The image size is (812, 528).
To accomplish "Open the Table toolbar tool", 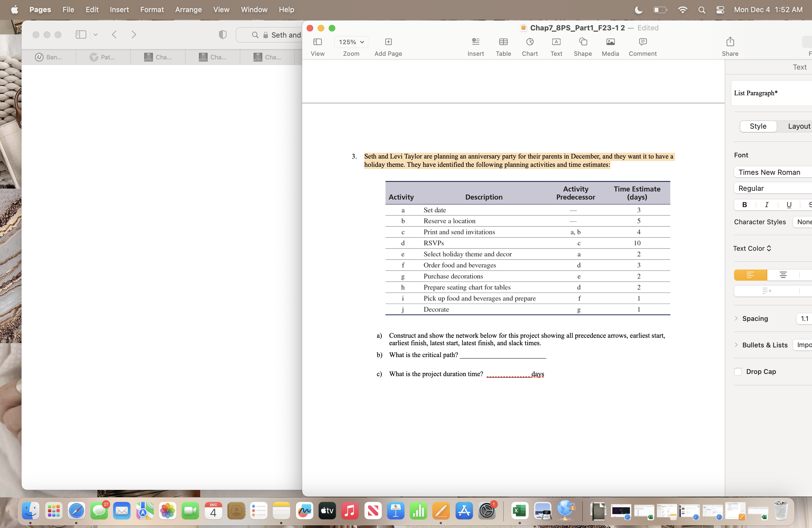I will click(x=503, y=42).
